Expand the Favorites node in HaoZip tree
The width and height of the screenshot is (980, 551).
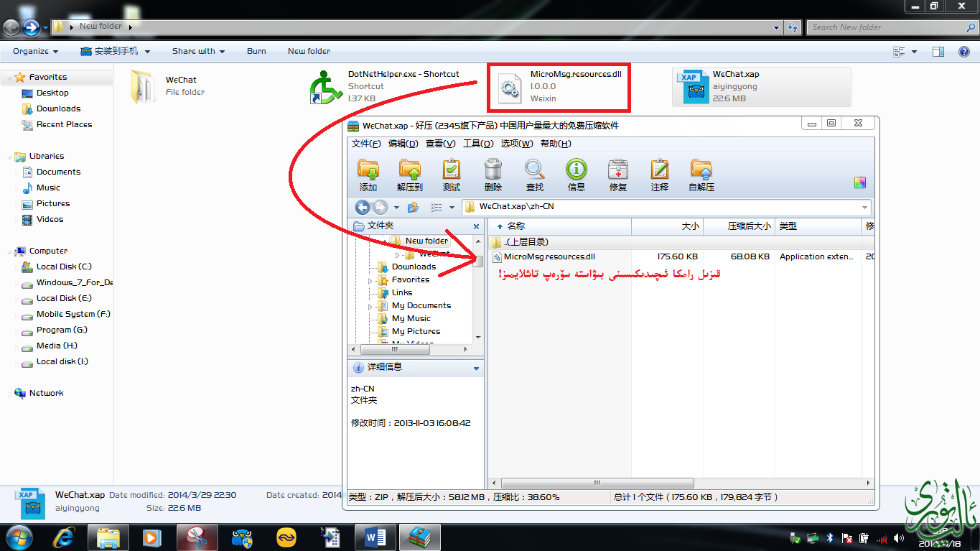point(371,280)
